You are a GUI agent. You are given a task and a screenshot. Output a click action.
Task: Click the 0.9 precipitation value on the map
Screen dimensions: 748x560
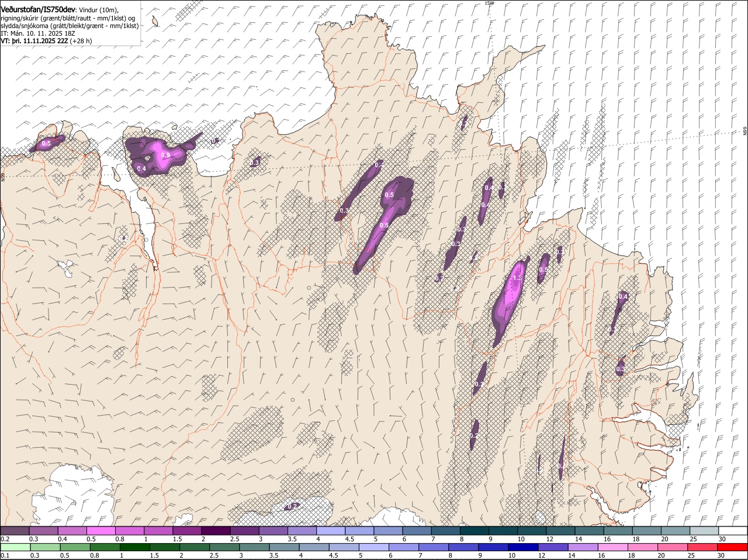click(x=165, y=155)
